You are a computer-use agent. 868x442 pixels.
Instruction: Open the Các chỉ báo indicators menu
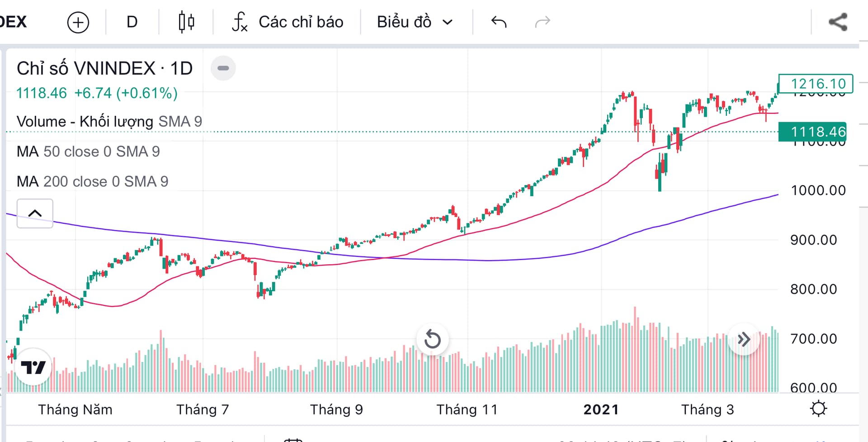click(x=288, y=22)
